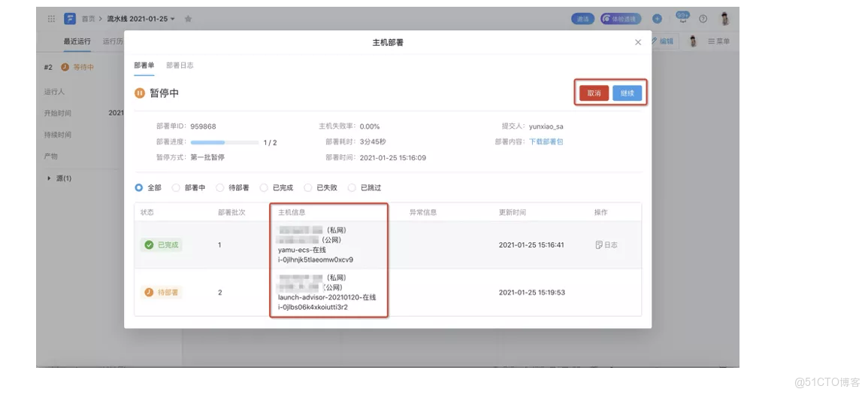Click instance ID i-0jlhnjk5tlaeomw0xcv9

click(316, 260)
